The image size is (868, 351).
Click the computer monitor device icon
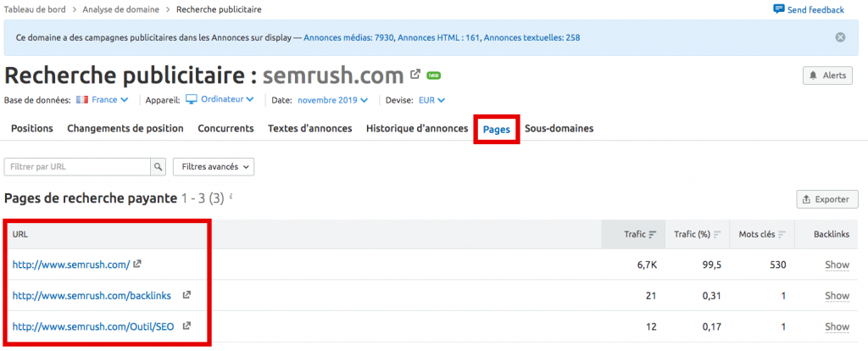coord(192,99)
